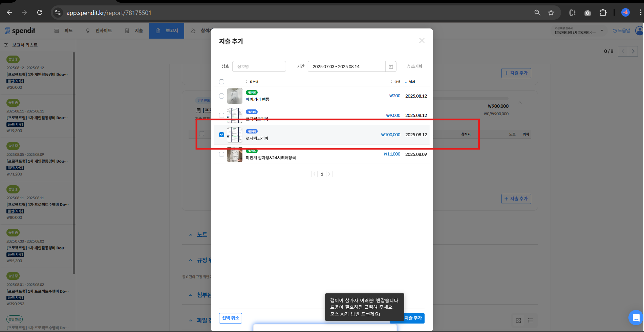
Task: Click the AI assistant greeting tooltip
Action: (365, 307)
